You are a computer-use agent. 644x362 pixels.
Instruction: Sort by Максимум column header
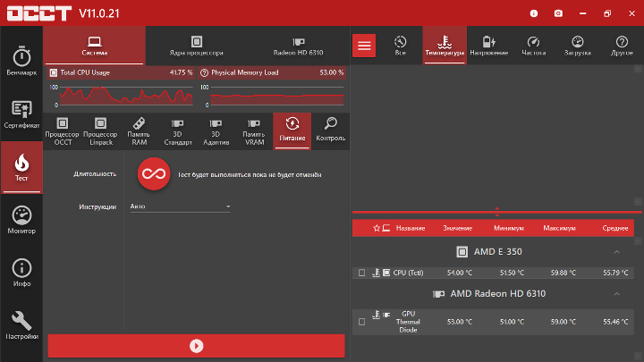point(559,228)
